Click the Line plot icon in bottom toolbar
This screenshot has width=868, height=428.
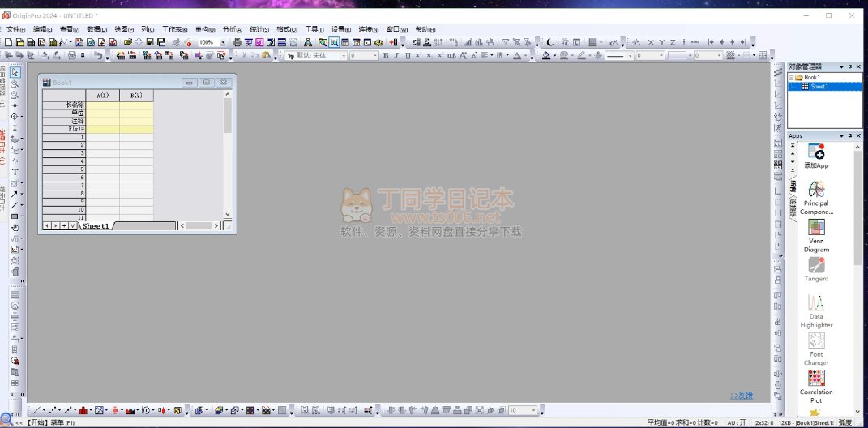pos(36,410)
